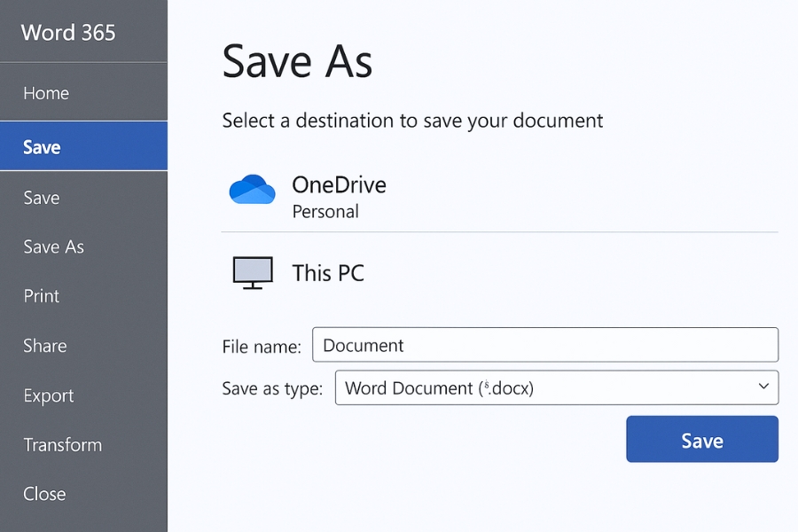Select Export in the sidebar
This screenshot has width=798, height=532.
point(49,395)
